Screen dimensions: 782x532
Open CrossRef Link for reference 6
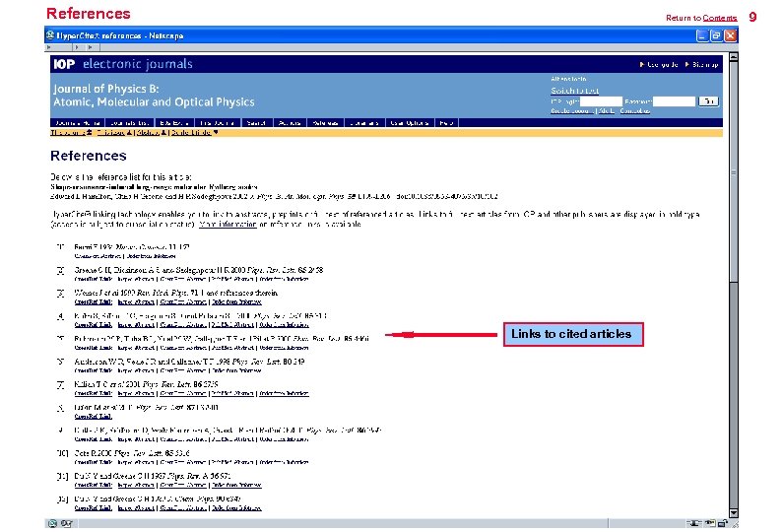(x=94, y=370)
